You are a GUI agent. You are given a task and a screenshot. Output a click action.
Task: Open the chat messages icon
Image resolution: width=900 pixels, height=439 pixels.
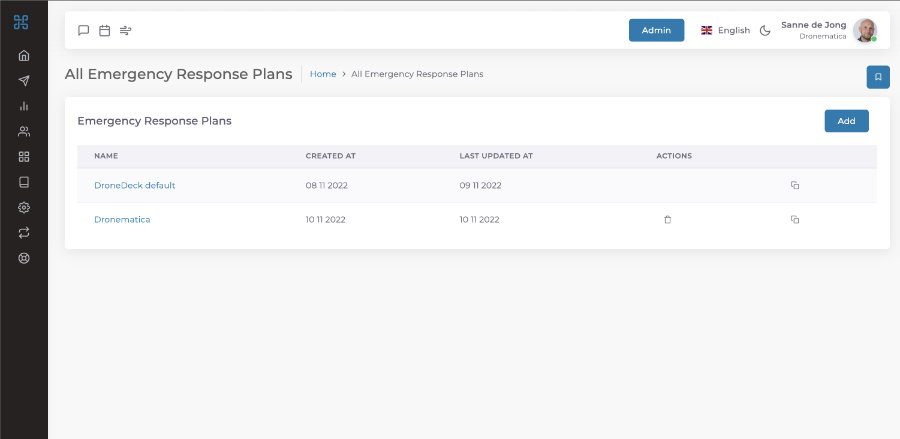click(84, 30)
